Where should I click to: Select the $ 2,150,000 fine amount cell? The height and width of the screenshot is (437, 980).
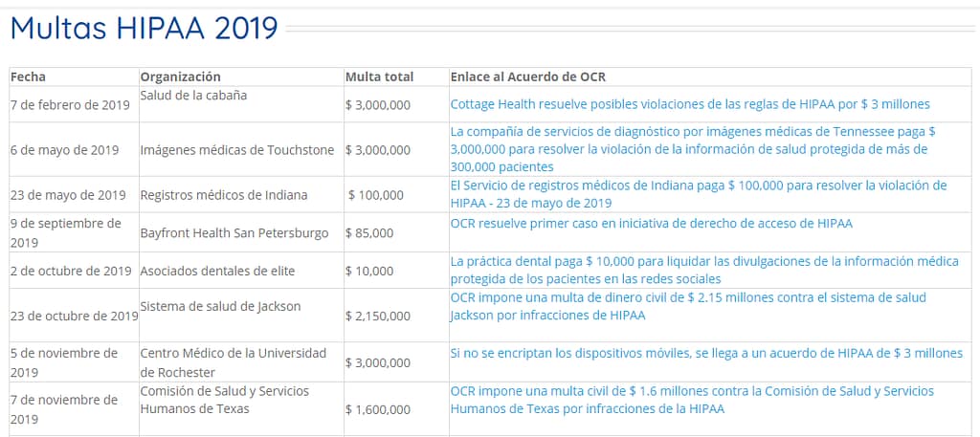click(x=378, y=317)
